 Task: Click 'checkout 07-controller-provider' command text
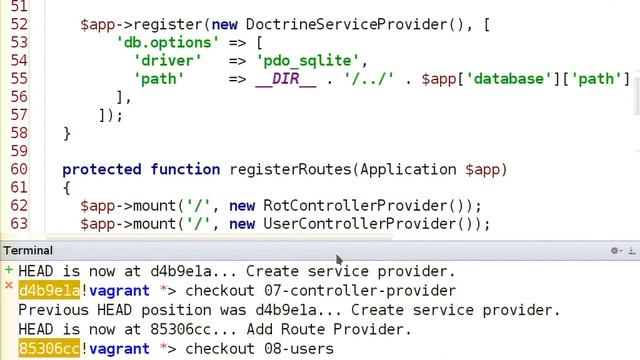[320, 291]
